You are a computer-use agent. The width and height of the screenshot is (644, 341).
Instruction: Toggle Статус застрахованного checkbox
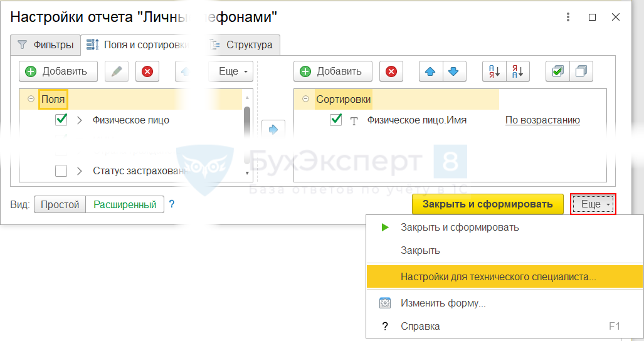click(61, 170)
